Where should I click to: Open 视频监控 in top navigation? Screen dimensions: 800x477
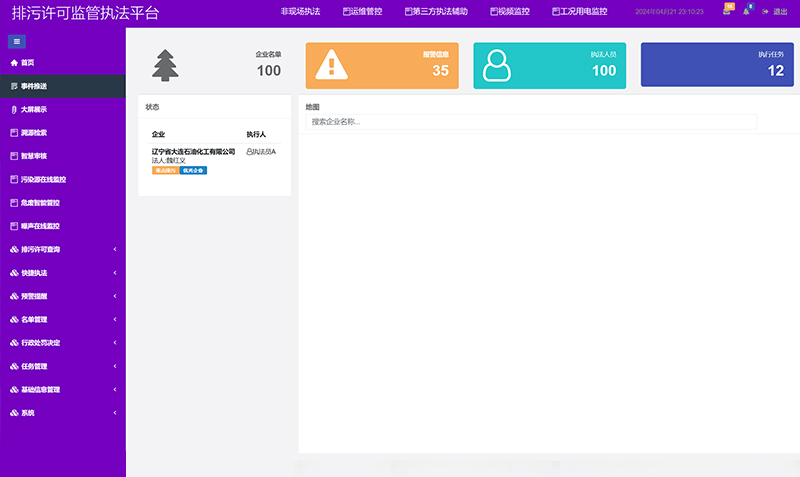(510, 11)
